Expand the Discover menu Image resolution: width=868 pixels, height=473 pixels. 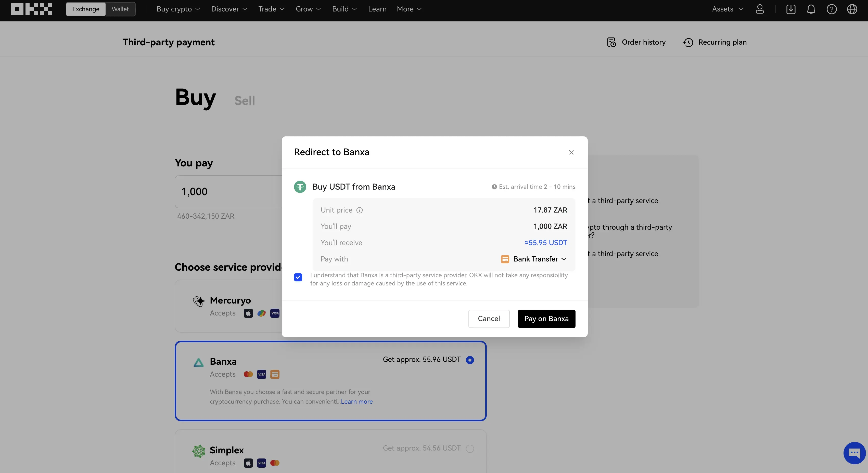tap(229, 9)
